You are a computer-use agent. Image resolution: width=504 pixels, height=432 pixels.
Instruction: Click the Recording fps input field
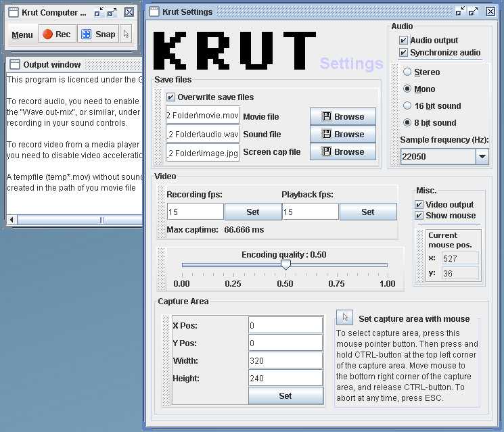pos(195,212)
